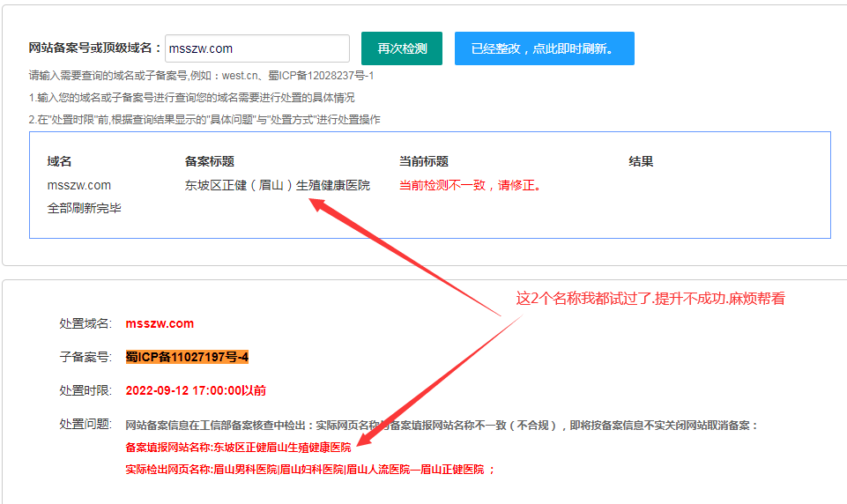Click the 域名 column header
The image size is (847, 504).
59,162
